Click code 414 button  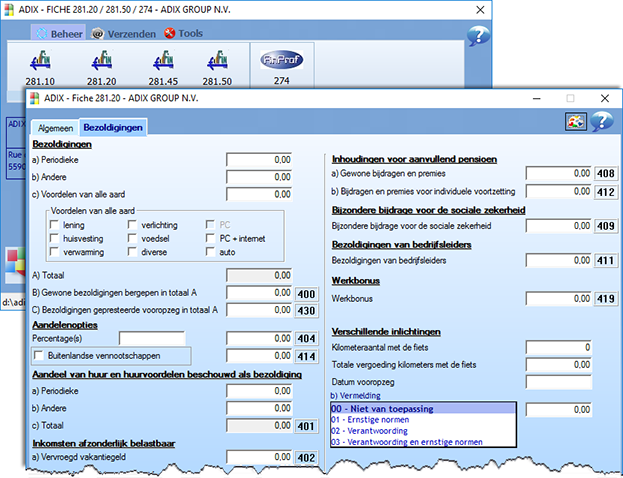[x=306, y=356]
